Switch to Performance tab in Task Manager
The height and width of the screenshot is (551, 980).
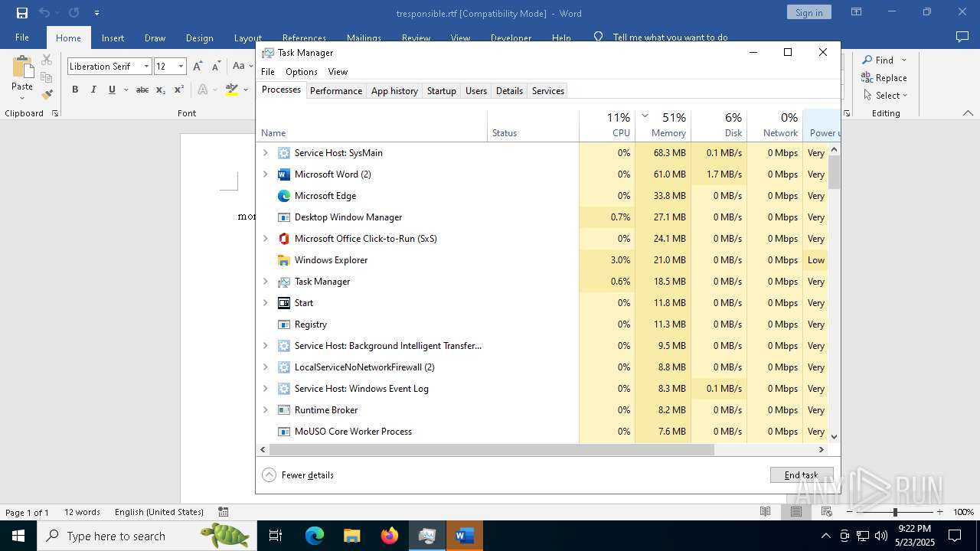coord(336,90)
